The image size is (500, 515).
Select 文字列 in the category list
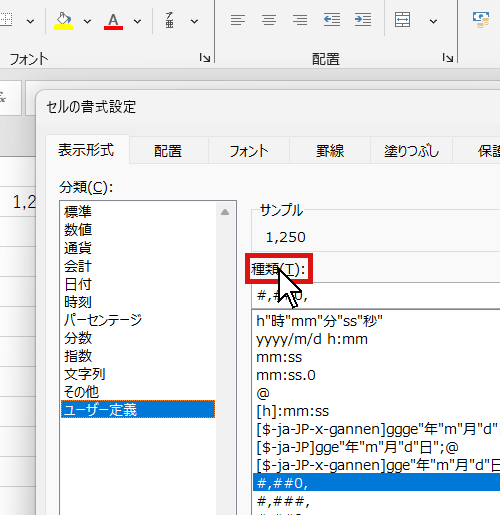(x=138, y=374)
